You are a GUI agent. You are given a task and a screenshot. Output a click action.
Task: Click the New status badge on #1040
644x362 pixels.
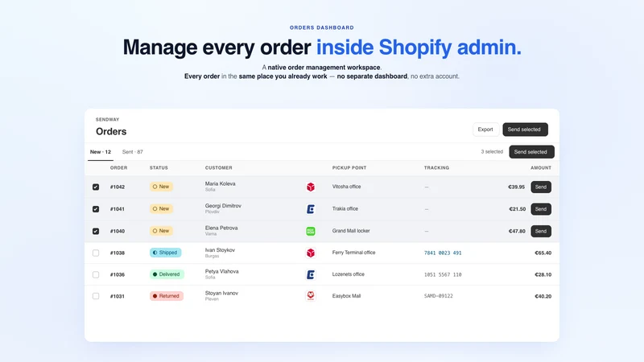pos(161,231)
